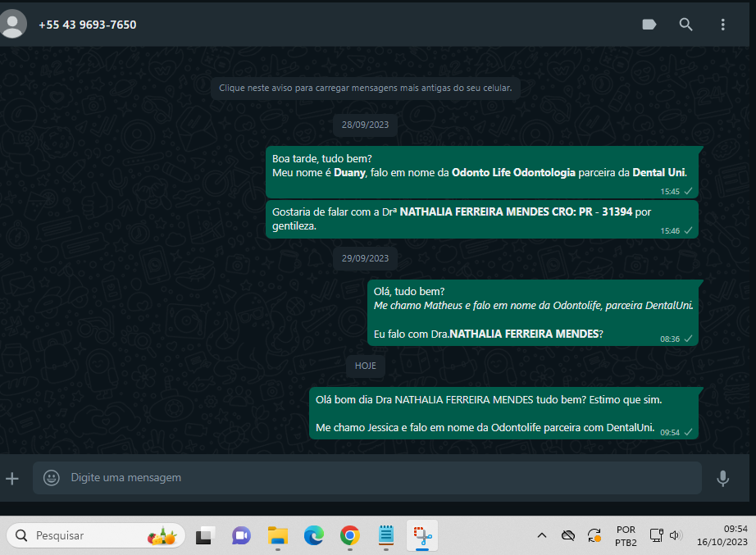Open the cloud sync tray icon

tap(568, 535)
